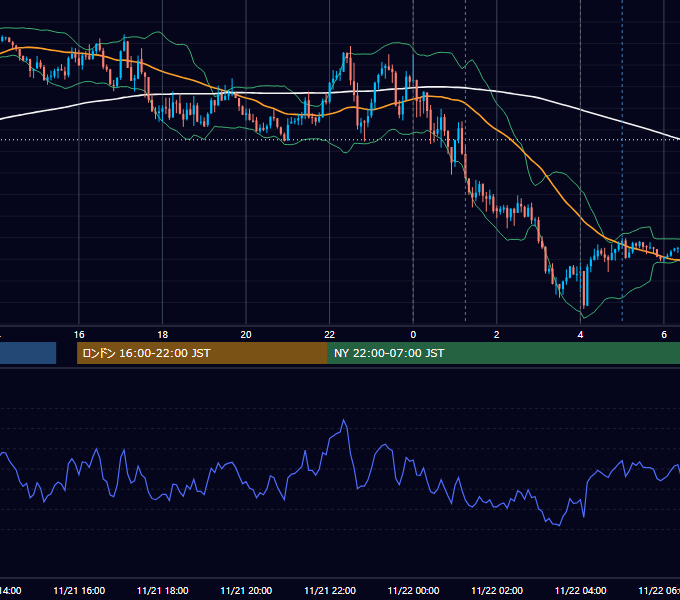Click the '4' hour label on upper axis
This screenshot has width=680, height=600.
580,335
